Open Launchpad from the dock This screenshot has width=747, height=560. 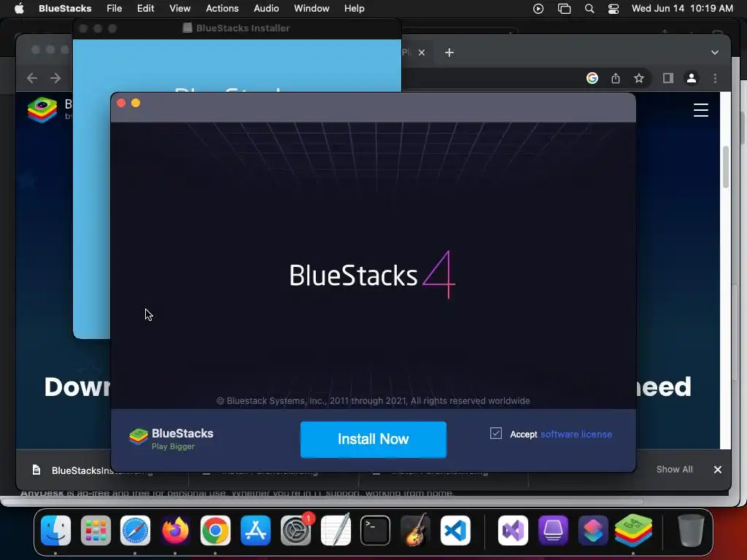(96, 531)
